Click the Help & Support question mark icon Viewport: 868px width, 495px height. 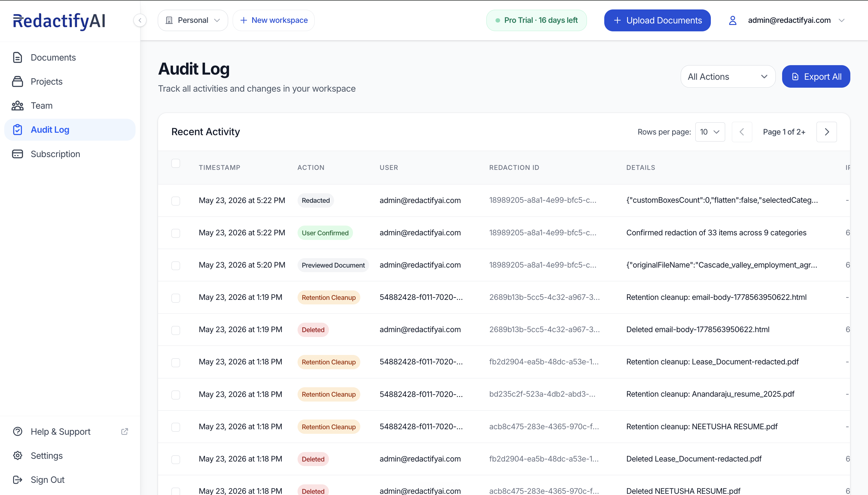point(17,431)
